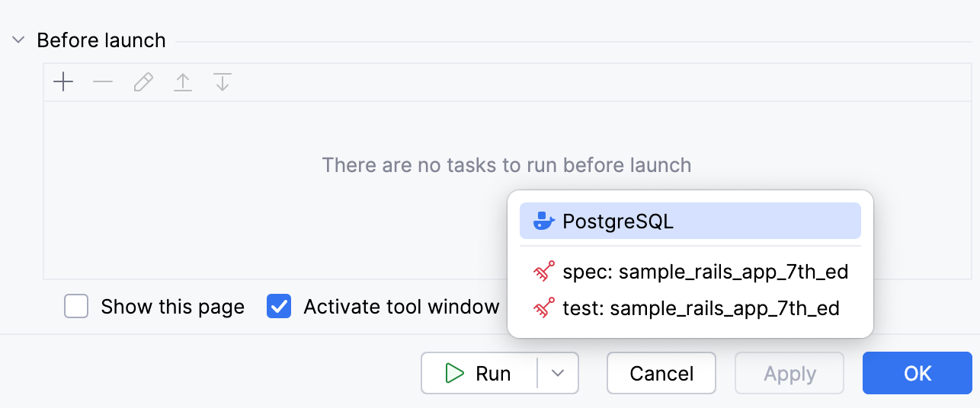Click the green Run play icon
The image size is (980, 408).
(x=455, y=373)
